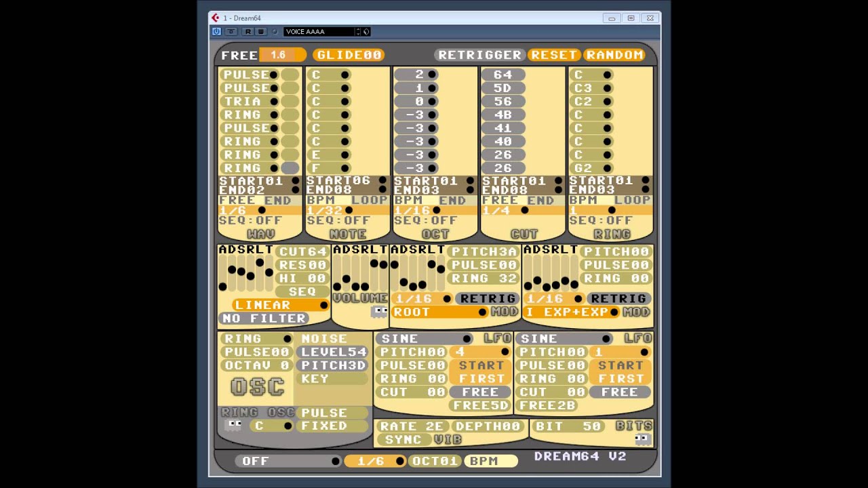Open the LINEAR filter curve dropdown
The width and height of the screenshot is (868, 488).
pyautogui.click(x=281, y=305)
